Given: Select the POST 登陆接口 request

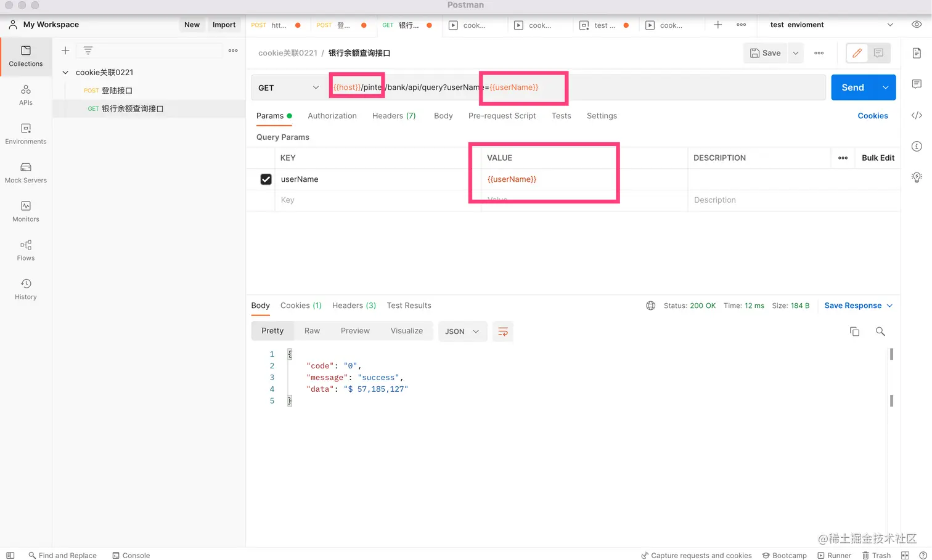Looking at the screenshot, I should [x=149, y=91].
